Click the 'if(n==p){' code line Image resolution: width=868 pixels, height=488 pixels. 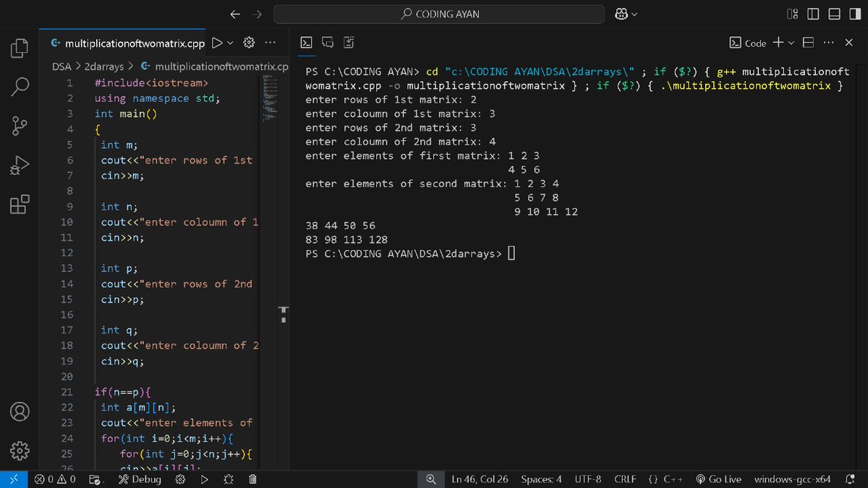pos(122,392)
